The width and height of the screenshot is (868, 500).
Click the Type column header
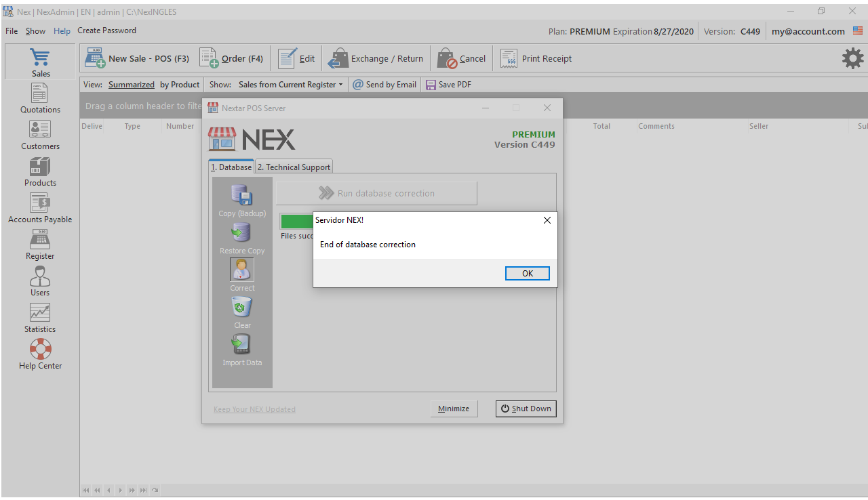pos(132,126)
